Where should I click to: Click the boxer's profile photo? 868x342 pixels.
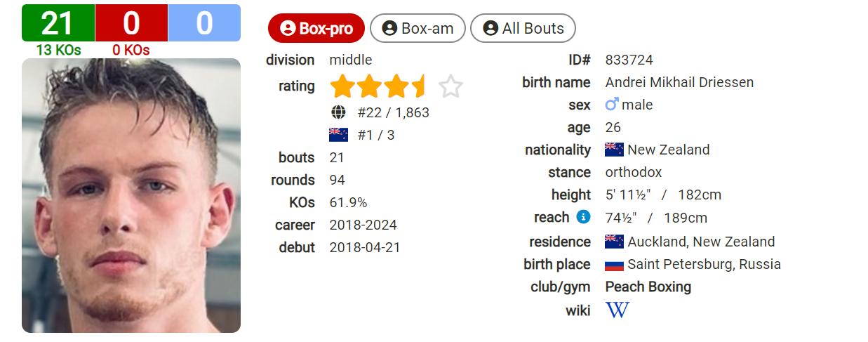131,195
